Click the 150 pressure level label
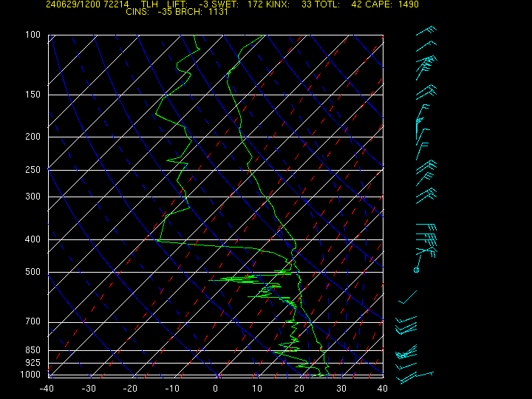The height and width of the screenshot is (399, 532). 33,95
